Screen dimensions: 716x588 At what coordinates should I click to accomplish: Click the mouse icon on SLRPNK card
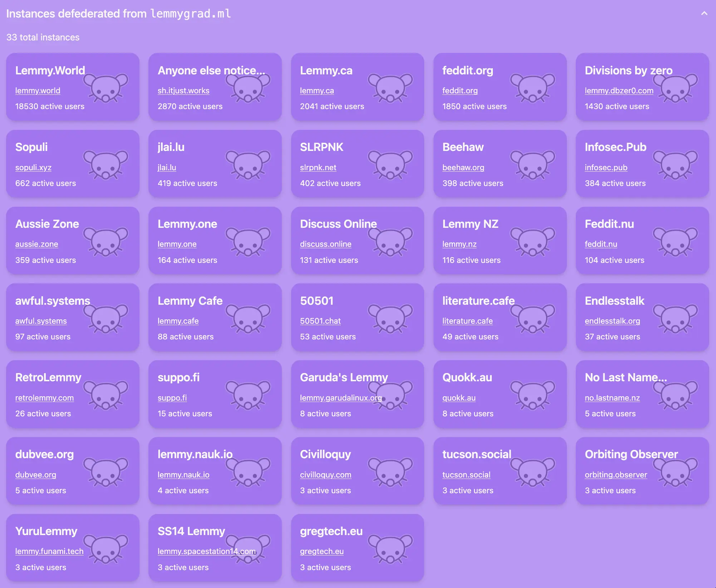point(391,165)
